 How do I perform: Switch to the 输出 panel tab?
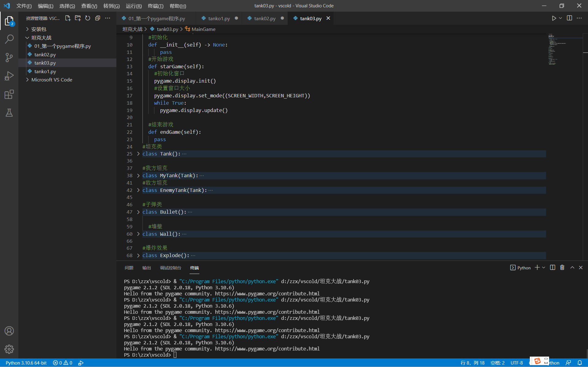click(147, 268)
